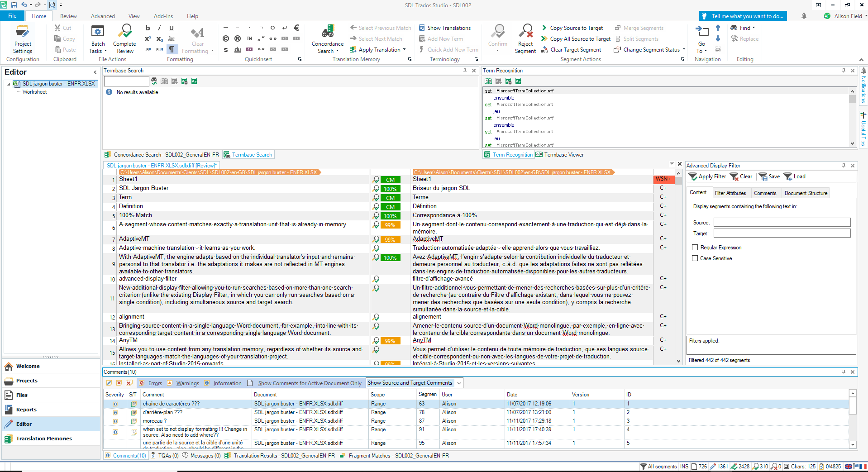Open the File menu

pos(12,16)
